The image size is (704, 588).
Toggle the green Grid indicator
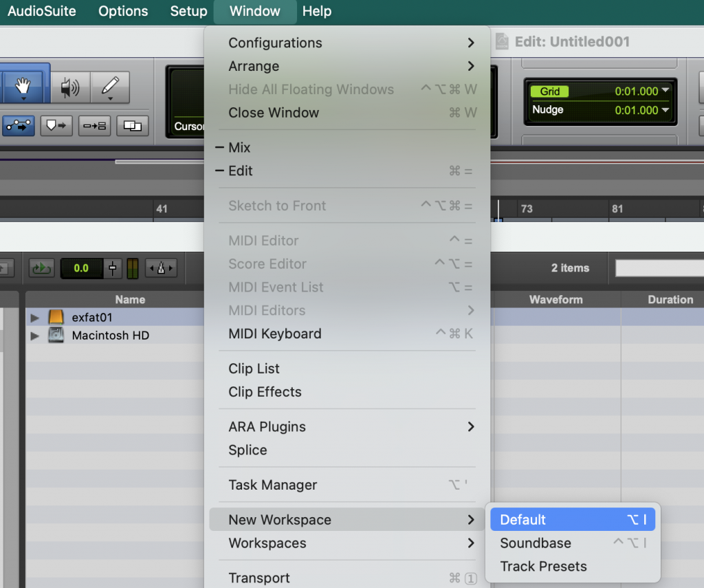coord(549,91)
